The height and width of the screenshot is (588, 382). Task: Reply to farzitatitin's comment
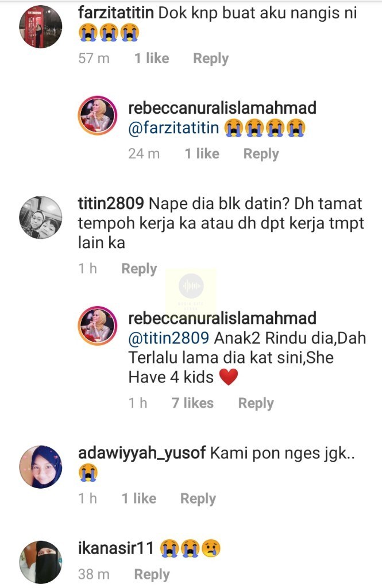pyautogui.click(x=211, y=59)
